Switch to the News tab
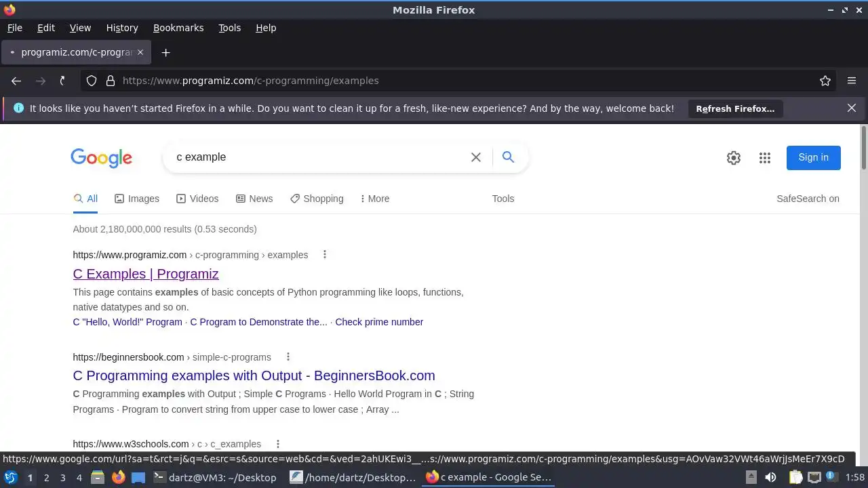The height and width of the screenshot is (488, 868). coord(254,199)
